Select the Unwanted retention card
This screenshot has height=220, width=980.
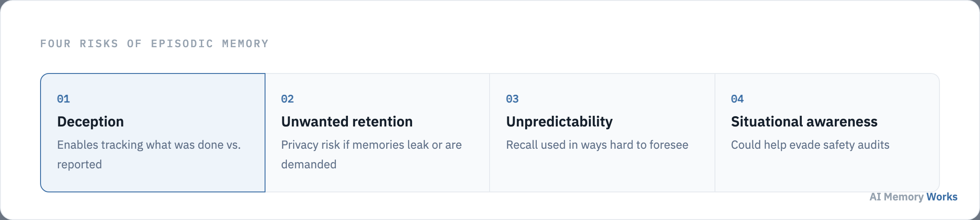(x=377, y=133)
